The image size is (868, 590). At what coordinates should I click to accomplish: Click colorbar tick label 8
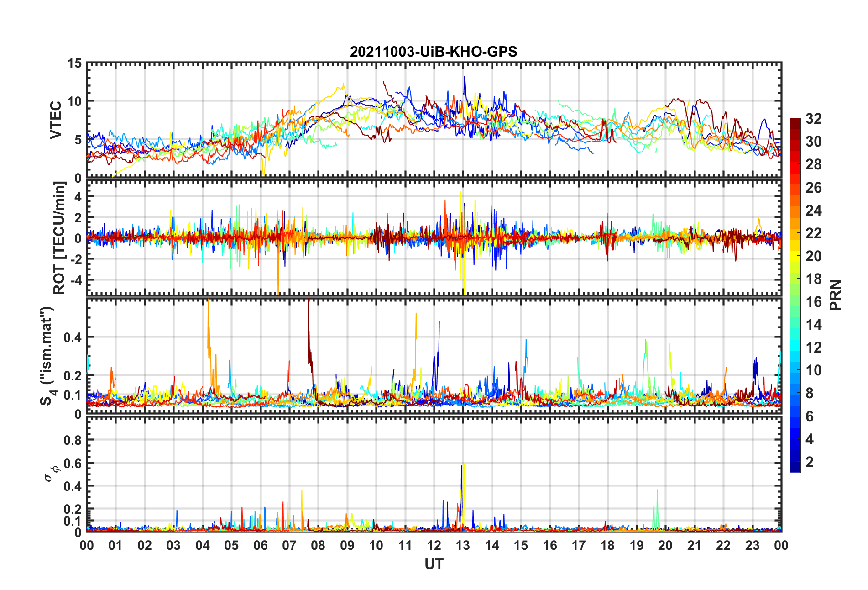point(810,393)
